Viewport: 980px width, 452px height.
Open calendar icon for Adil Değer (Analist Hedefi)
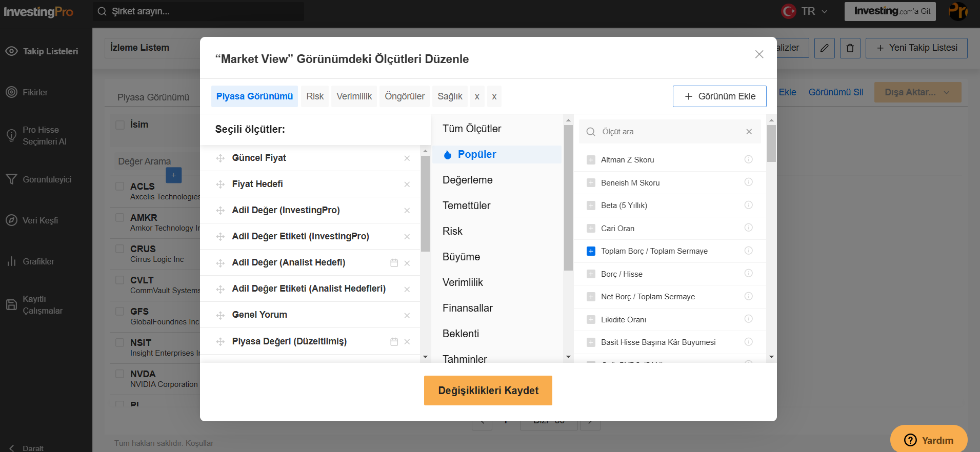coord(394,263)
